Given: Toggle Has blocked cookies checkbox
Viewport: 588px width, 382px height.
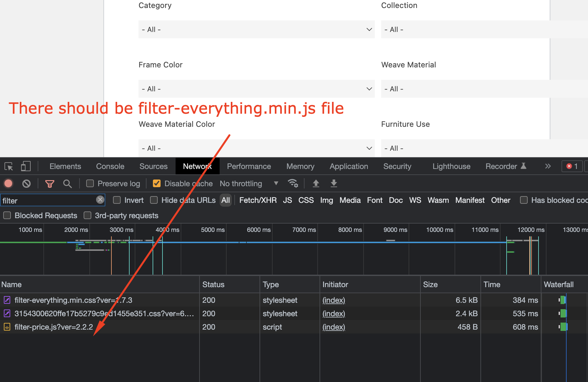Looking at the screenshot, I should coord(524,200).
